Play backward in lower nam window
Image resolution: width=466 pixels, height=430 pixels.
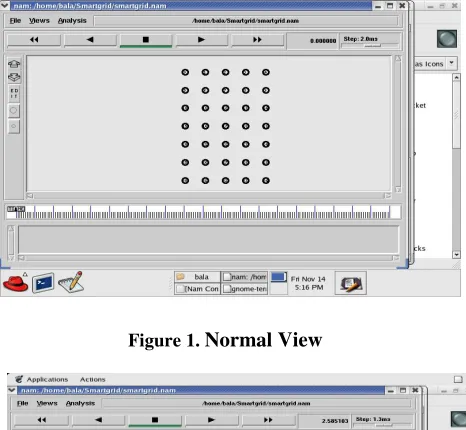[98, 420]
